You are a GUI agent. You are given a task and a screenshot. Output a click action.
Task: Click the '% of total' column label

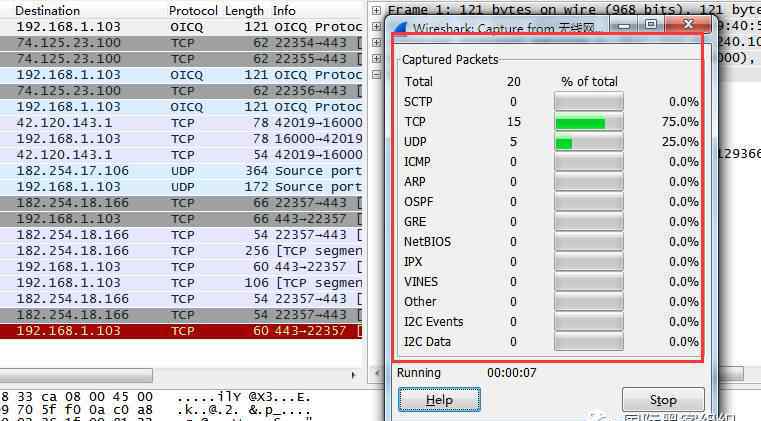coord(589,82)
